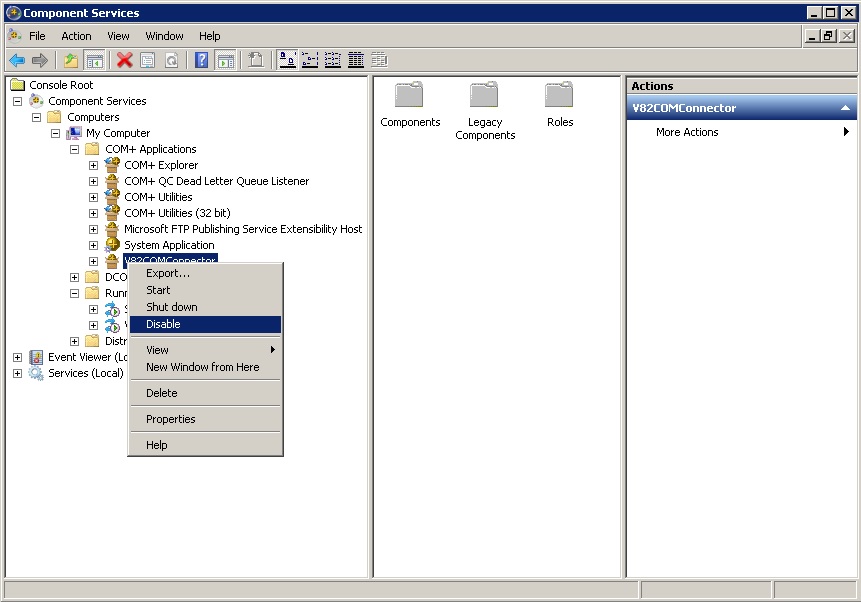The width and height of the screenshot is (861, 602).
Task: Select Microsoft FTP Publishing Service Extensibility Host
Action: point(243,228)
